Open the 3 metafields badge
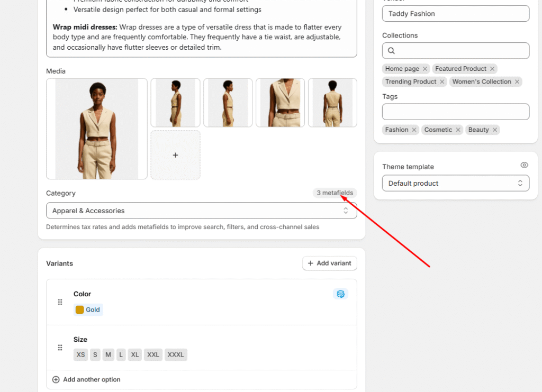 point(335,193)
